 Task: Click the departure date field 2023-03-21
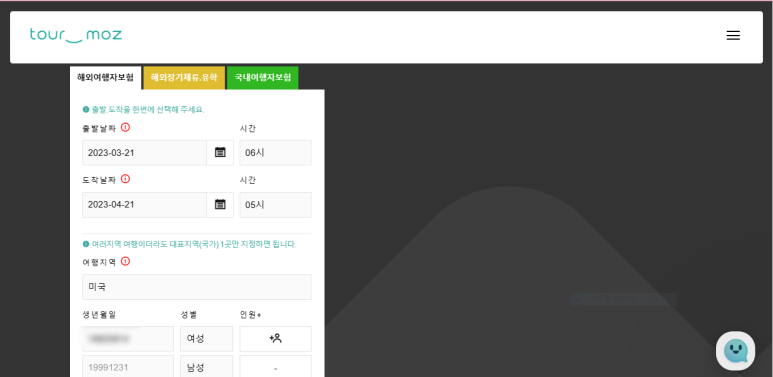(x=144, y=153)
